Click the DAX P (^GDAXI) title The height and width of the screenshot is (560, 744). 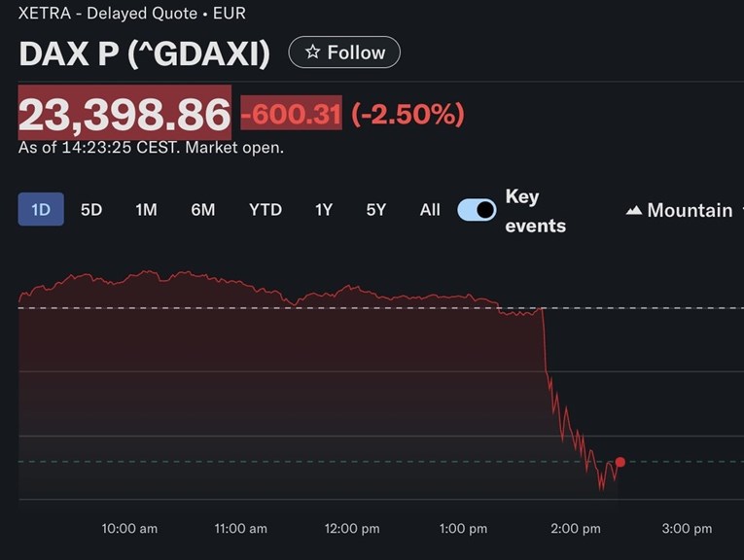click(x=144, y=53)
